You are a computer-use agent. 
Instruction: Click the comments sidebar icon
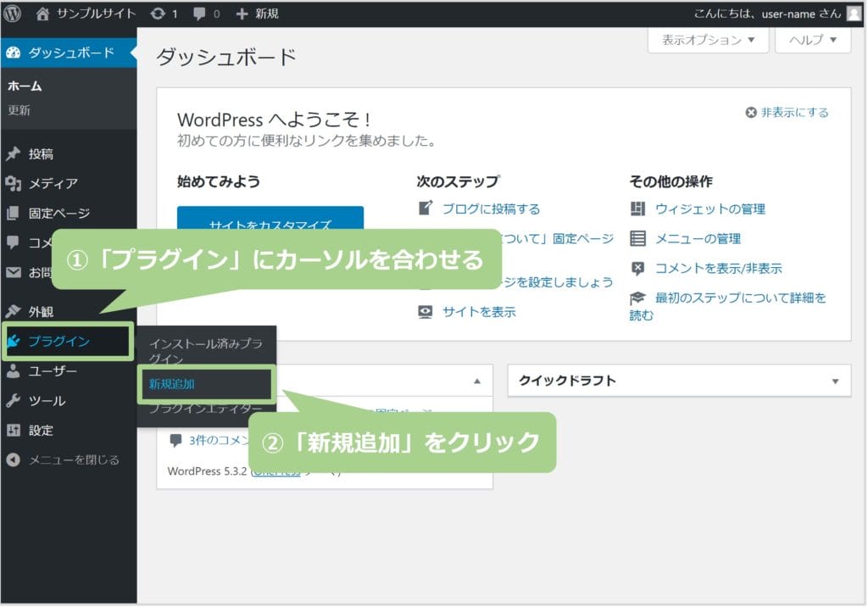pos(13,242)
